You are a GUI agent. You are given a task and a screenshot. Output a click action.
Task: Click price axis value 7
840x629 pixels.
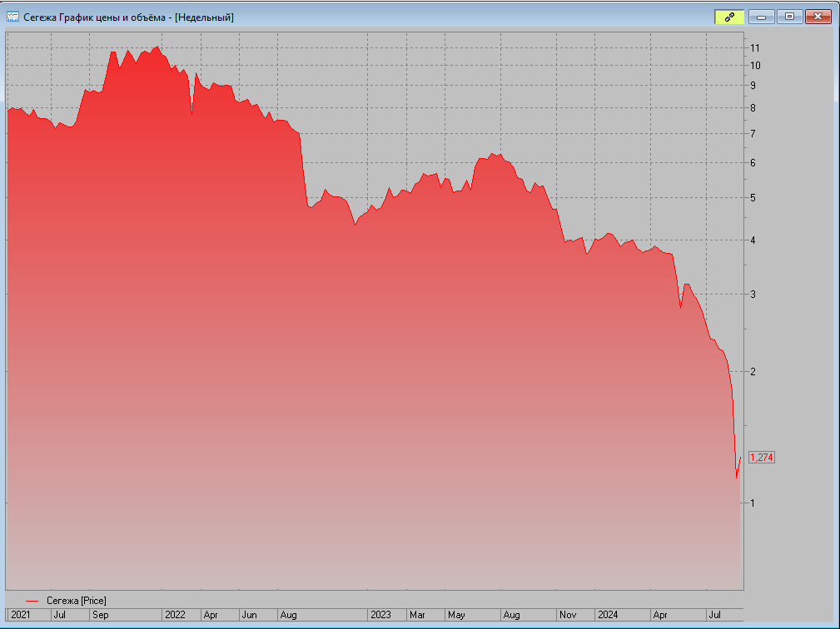pyautogui.click(x=753, y=133)
